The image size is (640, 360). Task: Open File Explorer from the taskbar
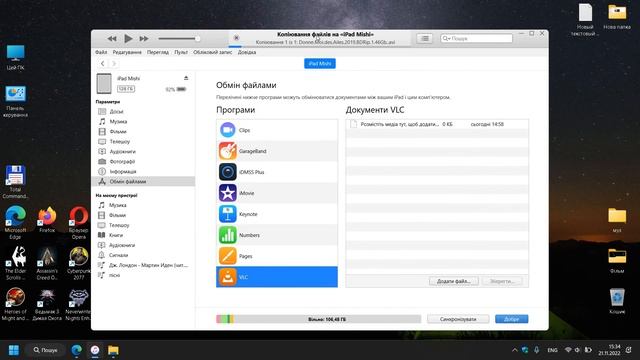(x=113, y=350)
